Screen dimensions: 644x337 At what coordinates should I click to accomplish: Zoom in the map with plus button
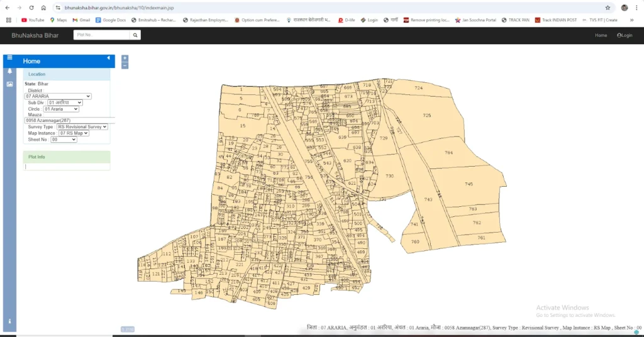[x=125, y=58]
